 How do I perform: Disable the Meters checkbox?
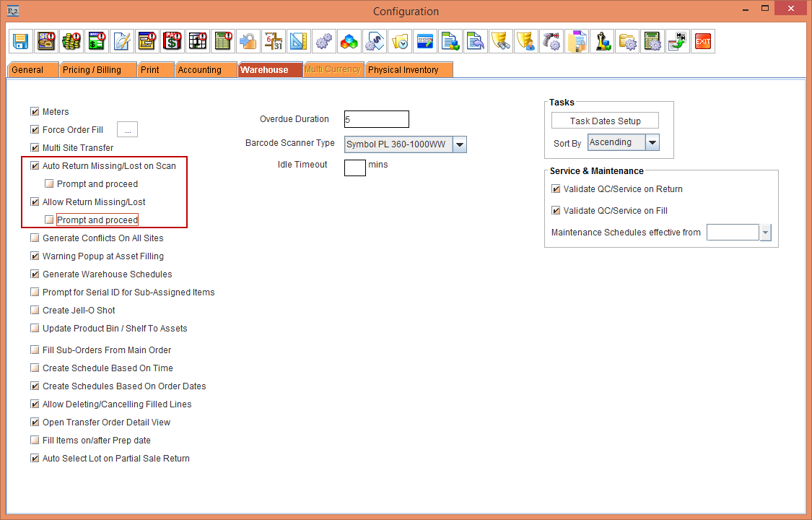click(35, 111)
